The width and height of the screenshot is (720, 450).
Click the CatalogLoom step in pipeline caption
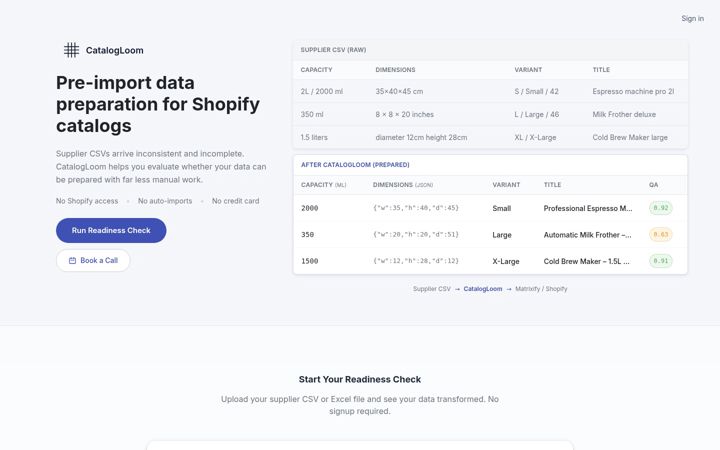(x=483, y=289)
